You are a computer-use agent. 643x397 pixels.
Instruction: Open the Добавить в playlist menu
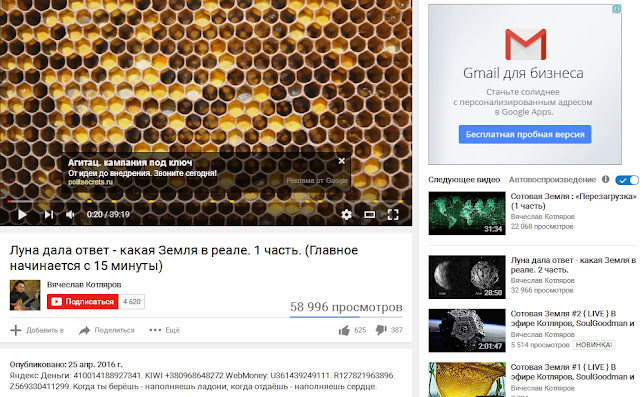coord(37,330)
